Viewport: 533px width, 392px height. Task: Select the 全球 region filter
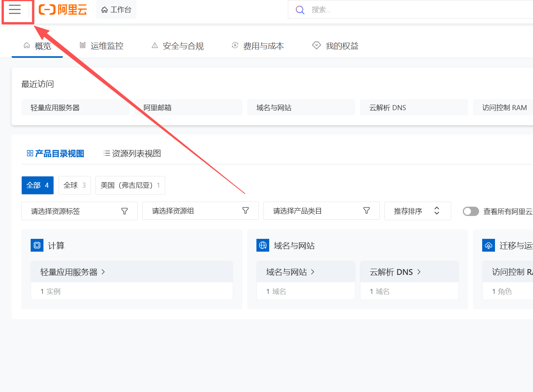(x=74, y=185)
